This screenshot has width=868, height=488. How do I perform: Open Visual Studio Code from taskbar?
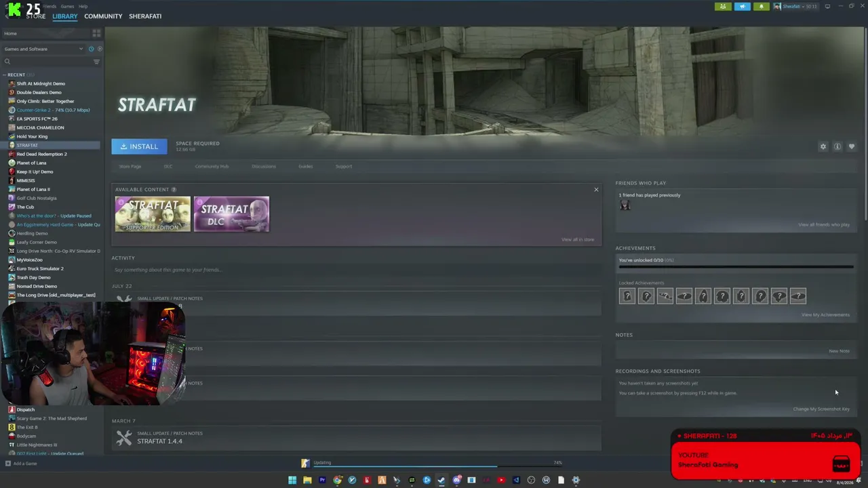pos(516,480)
